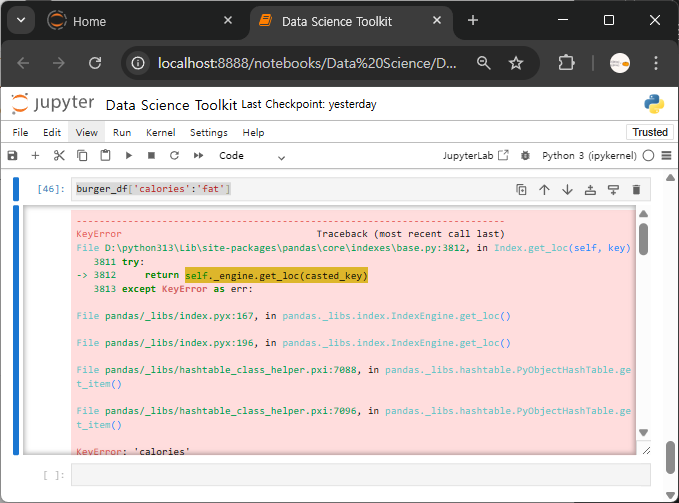Click the kernel status circle indicator
Screen dimensions: 679x503
tap(648, 155)
